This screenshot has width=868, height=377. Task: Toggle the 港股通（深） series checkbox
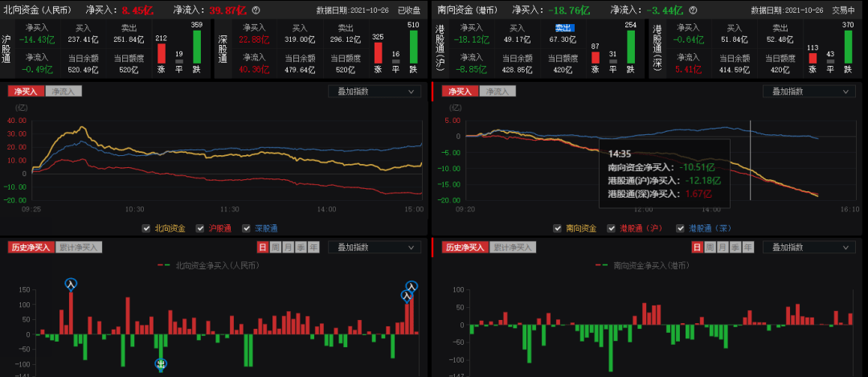coord(681,228)
